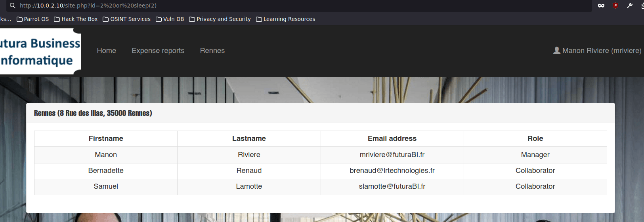Click the mriviere@futuraBI.fr email cell
This screenshot has width=644, height=222.
point(392,155)
